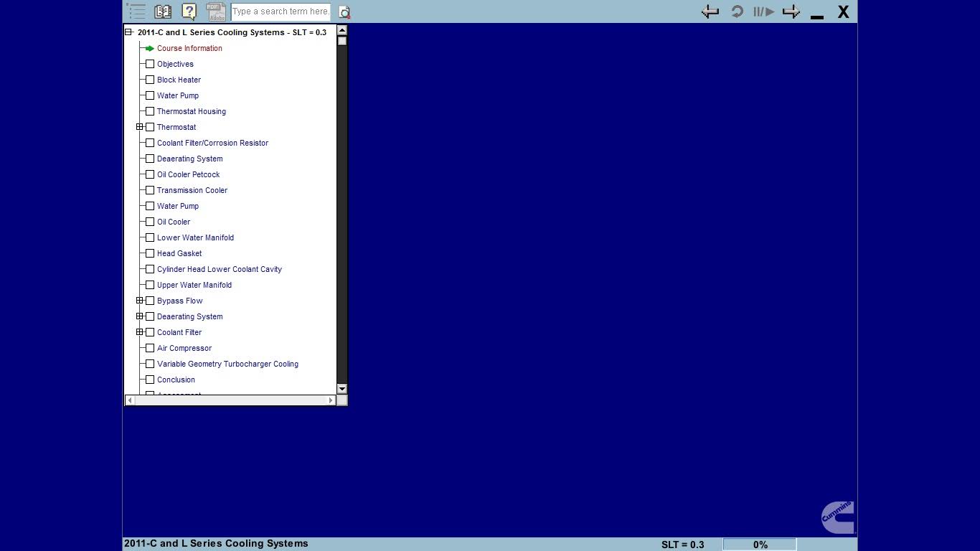Open the Transmission Cooler topic
Viewport: 980px width, 551px height.
tap(192, 190)
